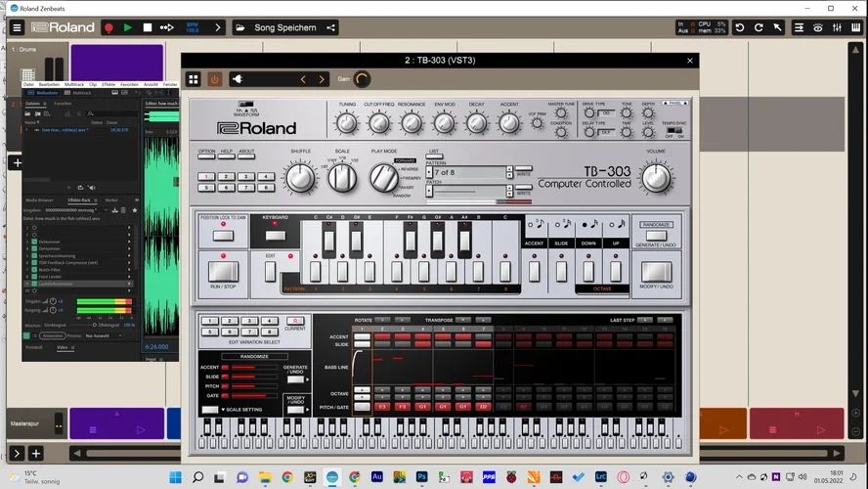Click the orange plugin power icon
Screen dimensions: 868x489
[x=214, y=79]
